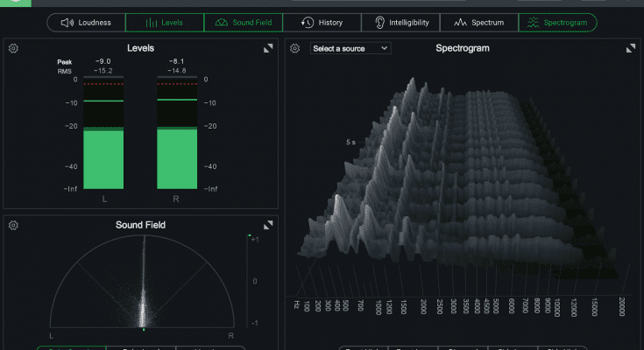Image resolution: width=644 pixels, height=350 pixels.
Task: Show the History panel
Action: coord(322,22)
